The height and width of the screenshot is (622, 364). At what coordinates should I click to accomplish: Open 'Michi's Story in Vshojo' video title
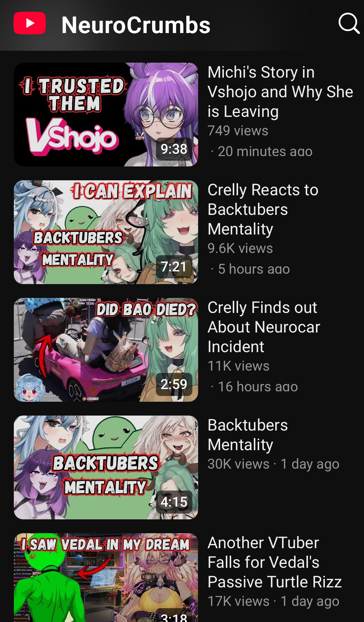tap(280, 92)
